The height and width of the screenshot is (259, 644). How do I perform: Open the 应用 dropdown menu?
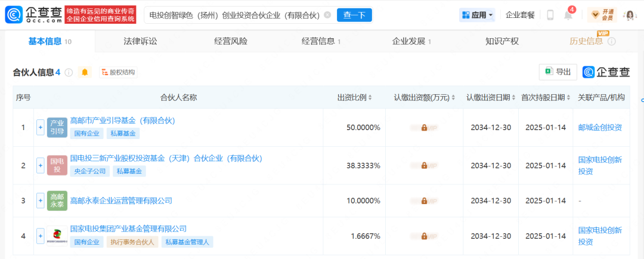pyautogui.click(x=477, y=15)
